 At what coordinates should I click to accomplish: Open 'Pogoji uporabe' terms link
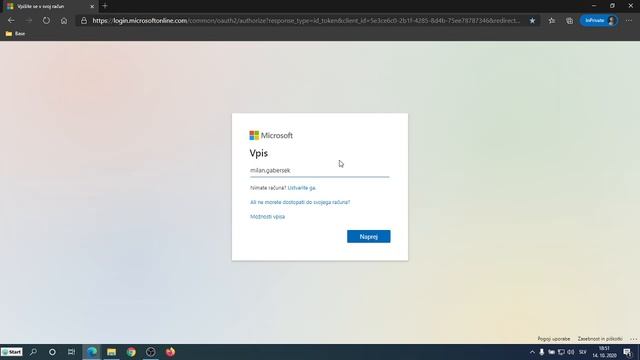coord(553,339)
